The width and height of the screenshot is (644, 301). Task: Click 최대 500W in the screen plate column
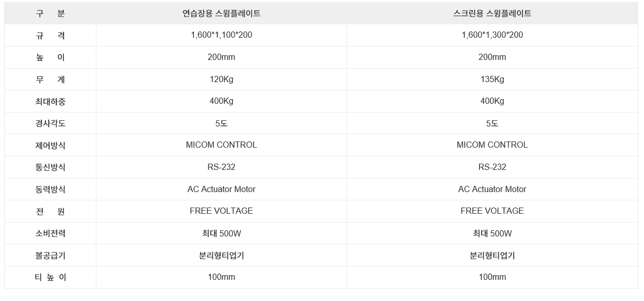(x=492, y=233)
